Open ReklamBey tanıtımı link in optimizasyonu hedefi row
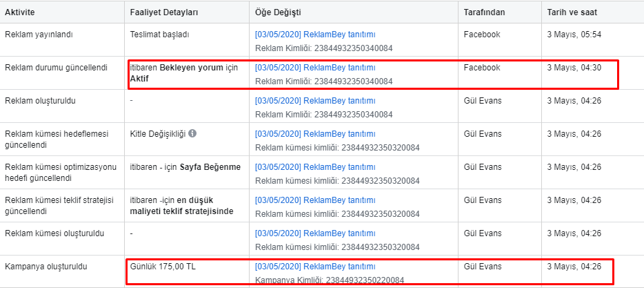Viewport: 644px width, 288px height. 315,167
